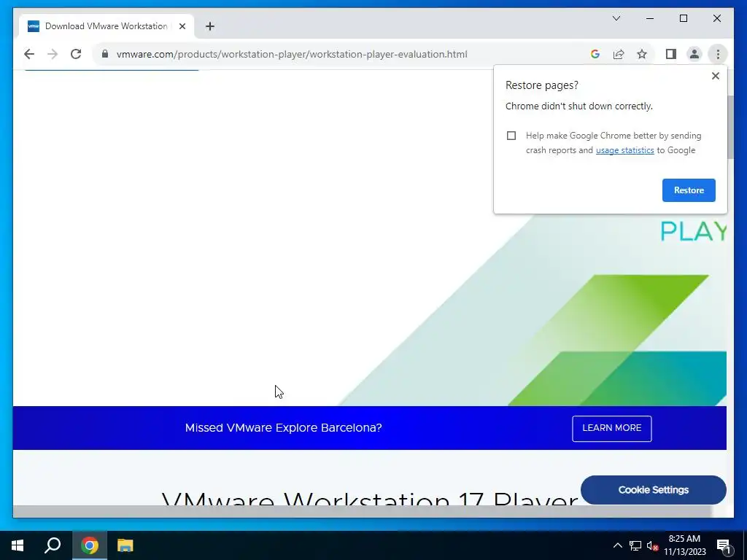
Task: Open File Explorer from taskbar
Action: pyautogui.click(x=125, y=545)
